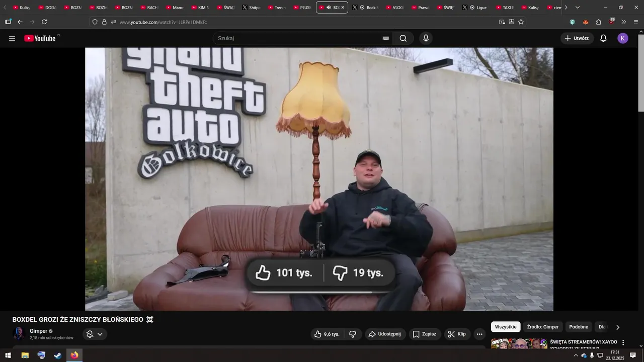Click the Udostępnij share button
Image resolution: width=644 pixels, height=362 pixels.
pos(385,334)
